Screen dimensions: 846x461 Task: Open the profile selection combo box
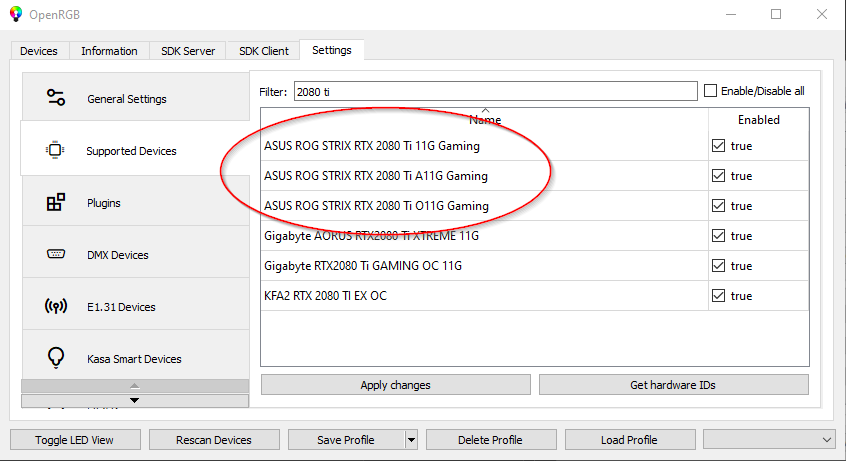(x=769, y=440)
